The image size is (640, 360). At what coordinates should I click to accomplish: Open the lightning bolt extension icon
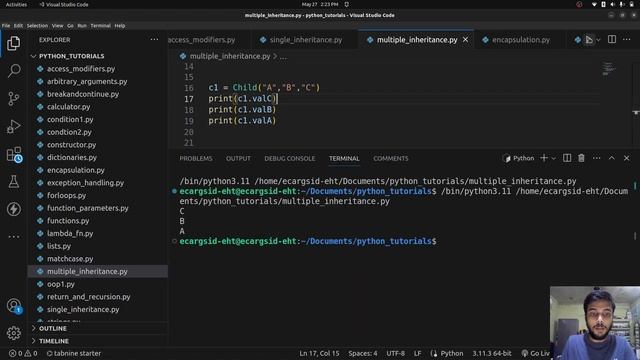tap(13, 209)
